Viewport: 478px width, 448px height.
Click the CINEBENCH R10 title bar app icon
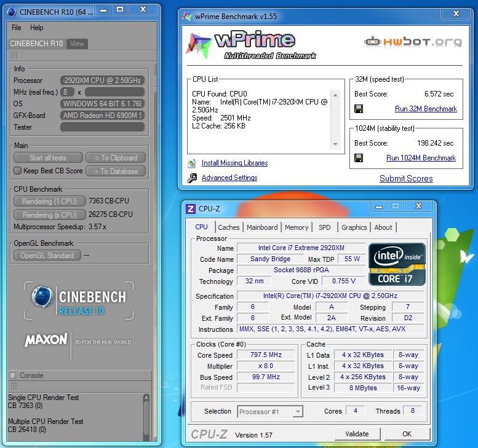click(x=11, y=12)
